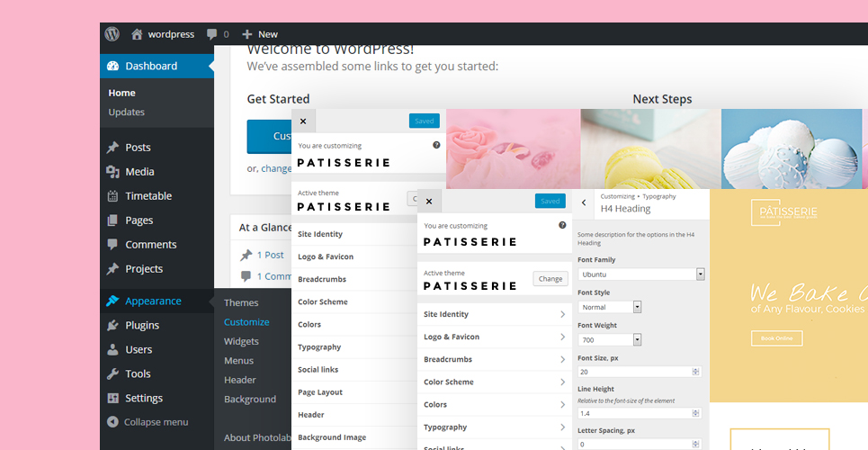Expand Logo & Favicon in front customizer
The width and height of the screenshot is (868, 450).
(495, 337)
